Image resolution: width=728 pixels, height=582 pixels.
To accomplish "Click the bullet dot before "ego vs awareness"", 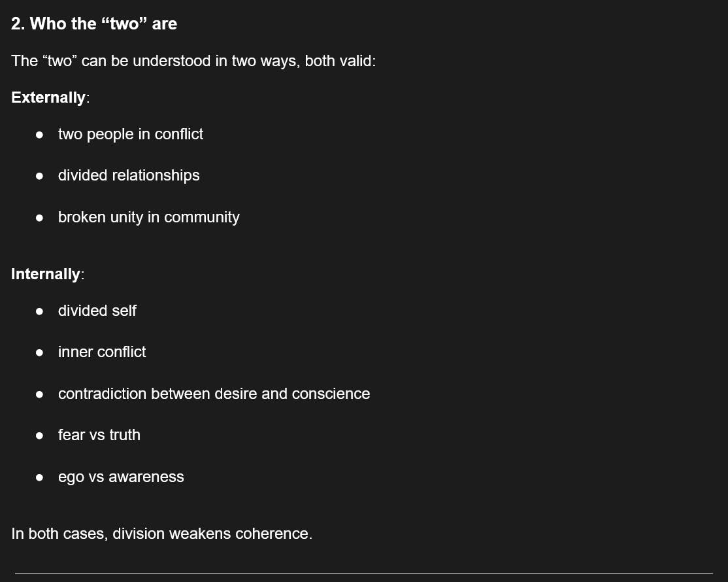I will [x=40, y=478].
